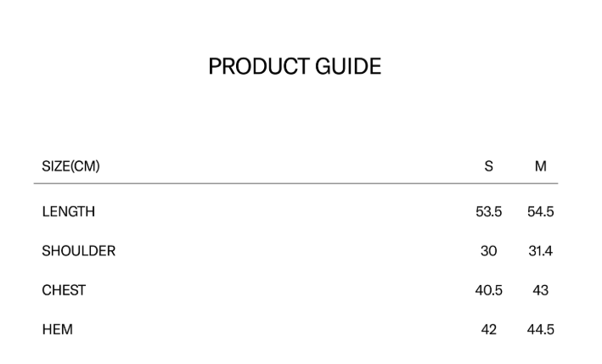Click the shoulder value 31.4
The image size is (602, 364).
click(540, 251)
